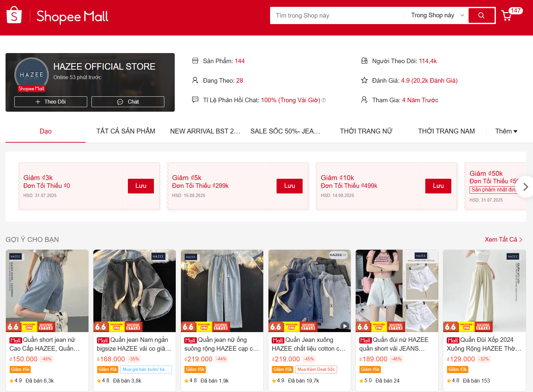Click the ₫168.000 price
Screen dimensions: 533x392
[111, 359]
